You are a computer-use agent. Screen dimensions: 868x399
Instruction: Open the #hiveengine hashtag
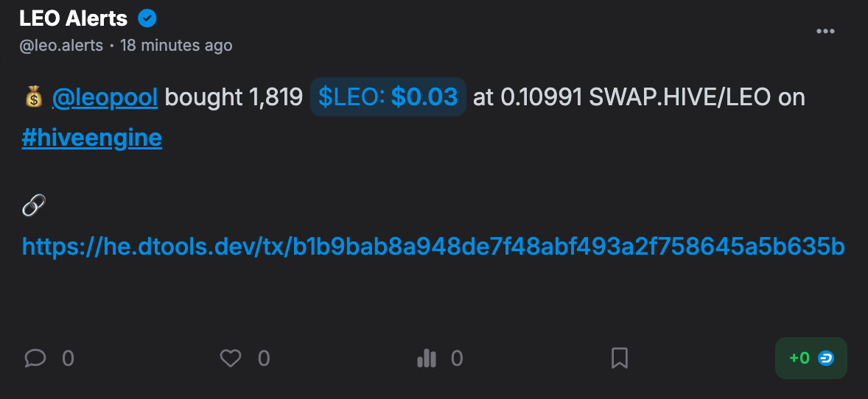[x=92, y=138]
